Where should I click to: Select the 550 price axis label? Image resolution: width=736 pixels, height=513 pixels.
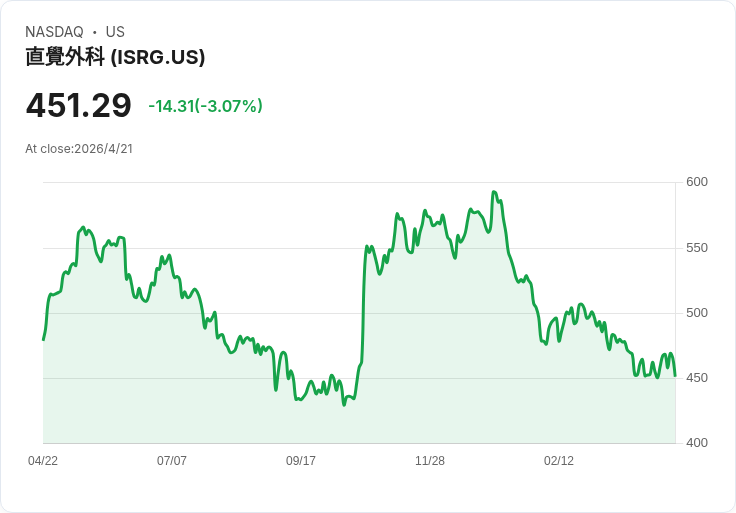(x=697, y=248)
